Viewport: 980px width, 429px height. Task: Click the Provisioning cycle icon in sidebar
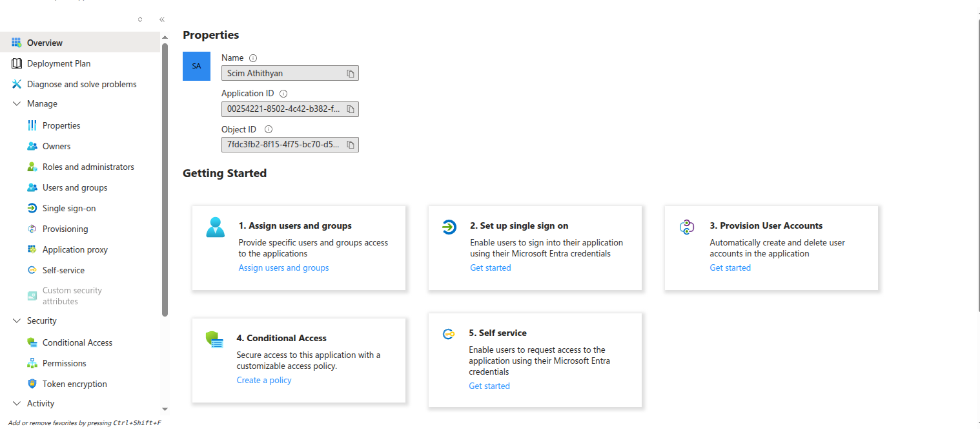click(x=32, y=229)
